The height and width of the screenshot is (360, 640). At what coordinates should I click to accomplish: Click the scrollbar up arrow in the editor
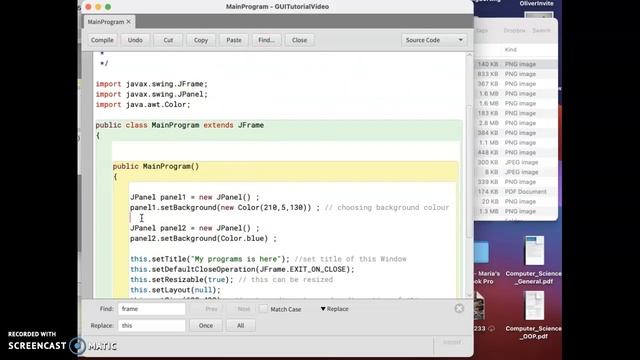[x=469, y=55]
